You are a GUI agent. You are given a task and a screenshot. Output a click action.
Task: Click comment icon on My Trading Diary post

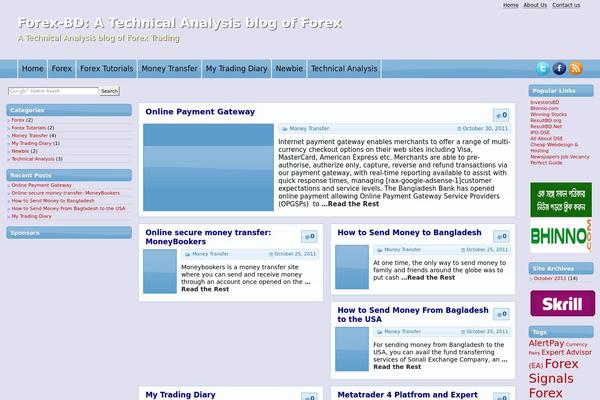point(309,397)
